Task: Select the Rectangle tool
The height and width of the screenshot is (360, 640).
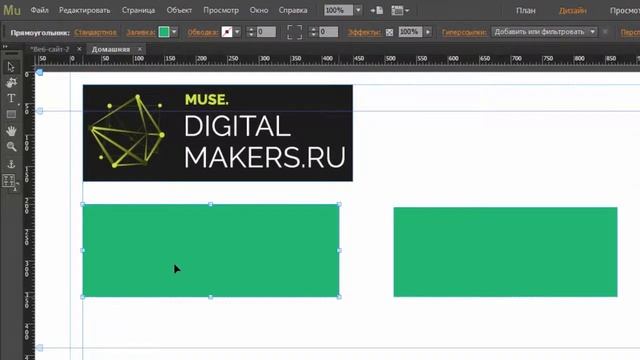Action: coord(11,114)
